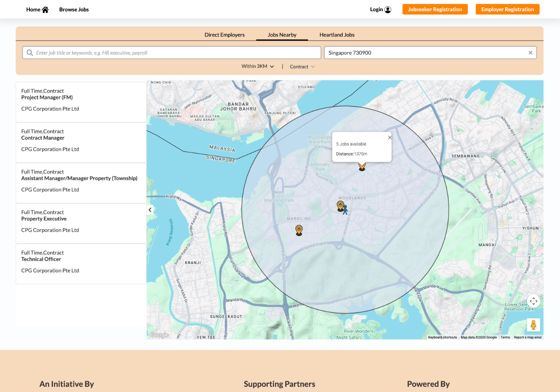Open the Contract Manager job listing
The height and width of the screenshot is (392, 560).
pos(81,142)
